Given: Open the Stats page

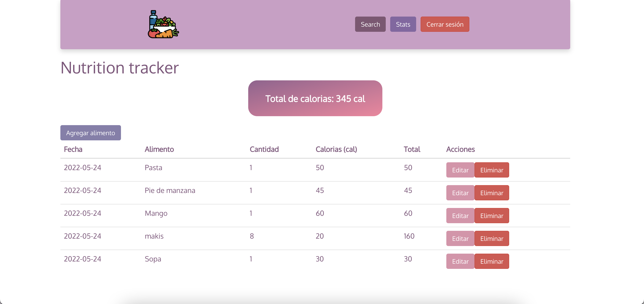Looking at the screenshot, I should click(403, 24).
